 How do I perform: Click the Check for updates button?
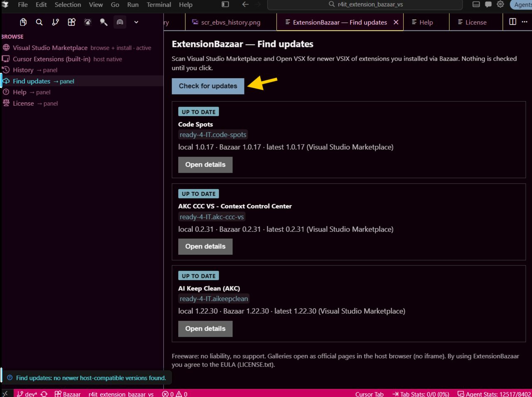click(208, 86)
